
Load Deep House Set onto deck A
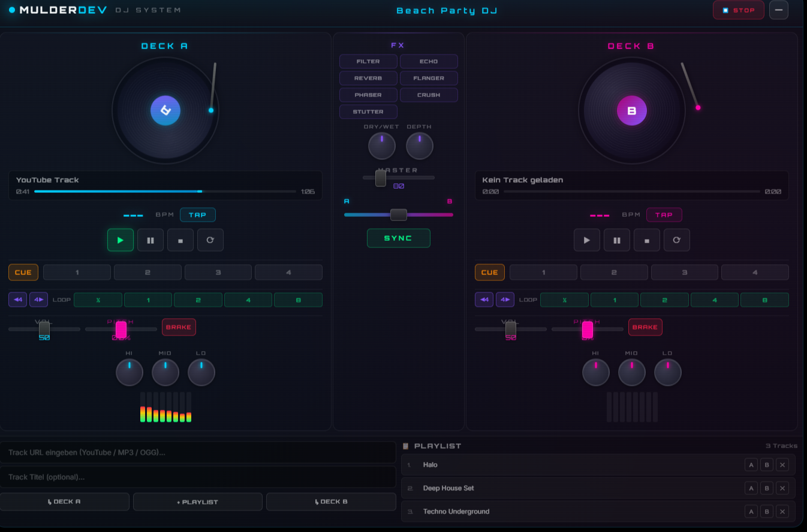click(x=751, y=488)
